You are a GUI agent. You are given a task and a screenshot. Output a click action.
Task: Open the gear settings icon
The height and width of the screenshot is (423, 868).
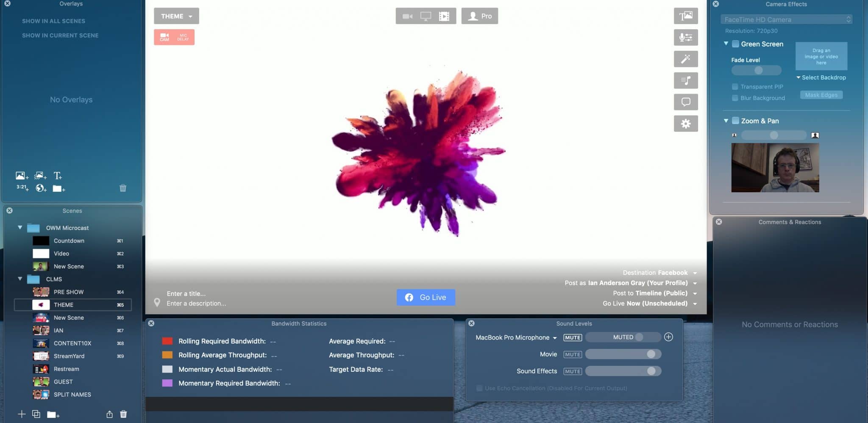pyautogui.click(x=685, y=124)
